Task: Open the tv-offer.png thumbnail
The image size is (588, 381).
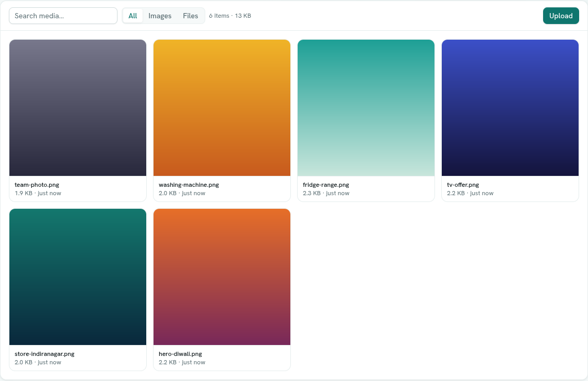Action: pos(510,108)
